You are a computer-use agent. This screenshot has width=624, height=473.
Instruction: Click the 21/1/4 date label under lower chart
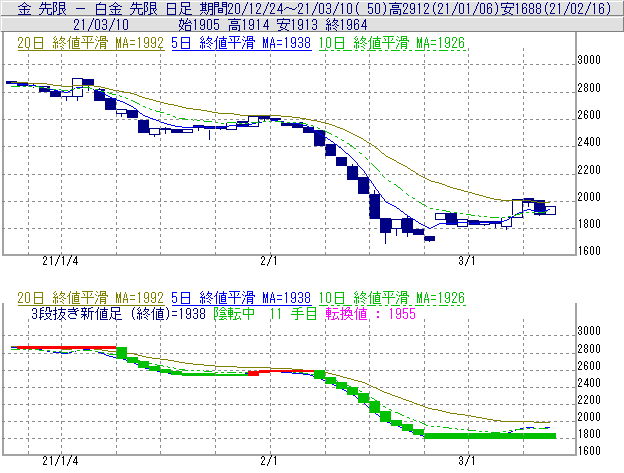click(60, 461)
